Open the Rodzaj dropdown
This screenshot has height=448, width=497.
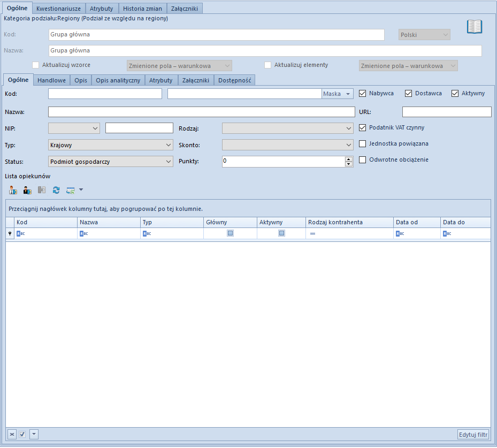point(287,128)
